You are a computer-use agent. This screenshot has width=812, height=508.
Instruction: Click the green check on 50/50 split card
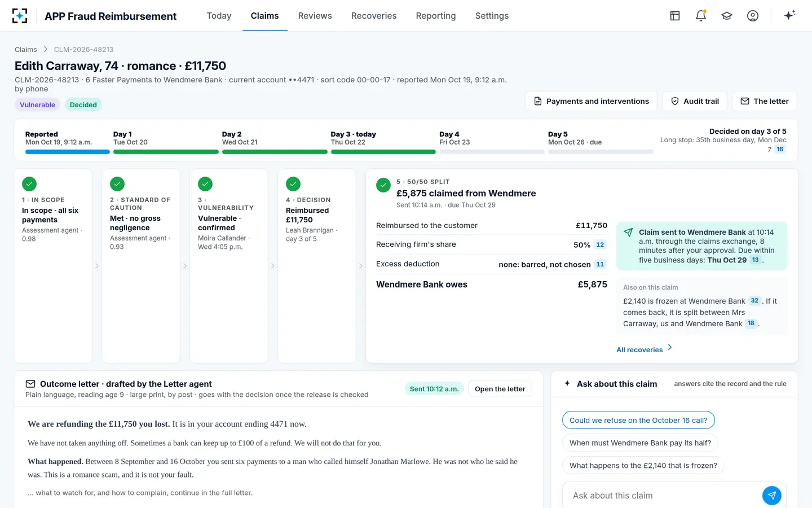pyautogui.click(x=383, y=185)
